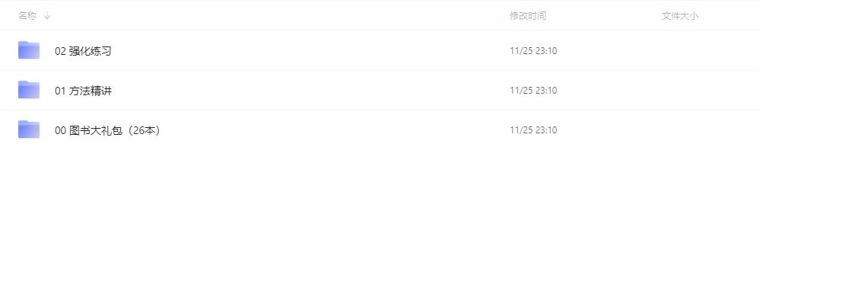Click the modified time of 00 图书大礼包
This screenshot has width=868, height=307.
pos(533,130)
